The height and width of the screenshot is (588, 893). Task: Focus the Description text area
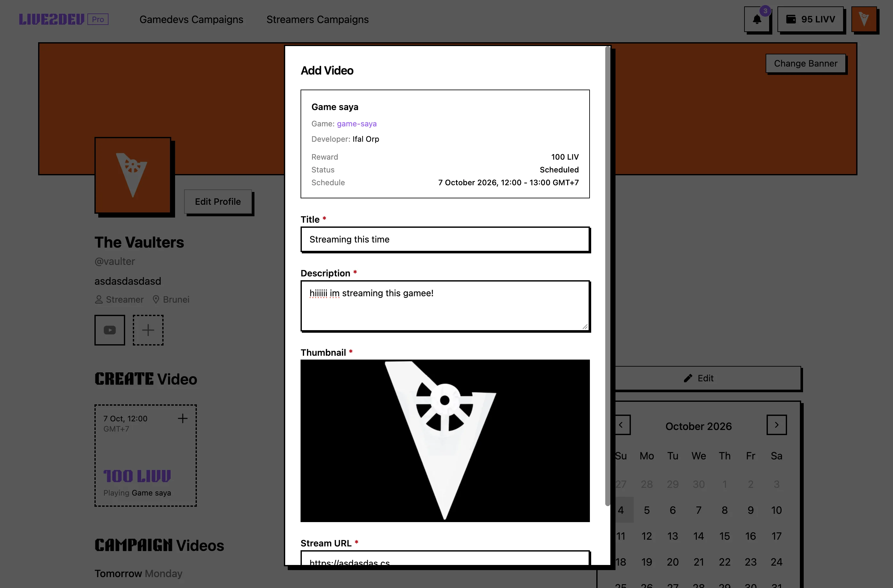coord(445,306)
